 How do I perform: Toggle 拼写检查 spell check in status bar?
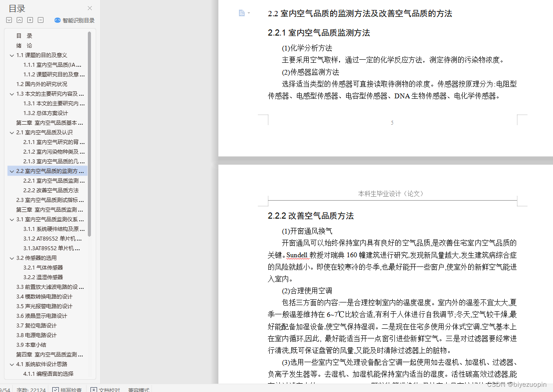click(67, 389)
